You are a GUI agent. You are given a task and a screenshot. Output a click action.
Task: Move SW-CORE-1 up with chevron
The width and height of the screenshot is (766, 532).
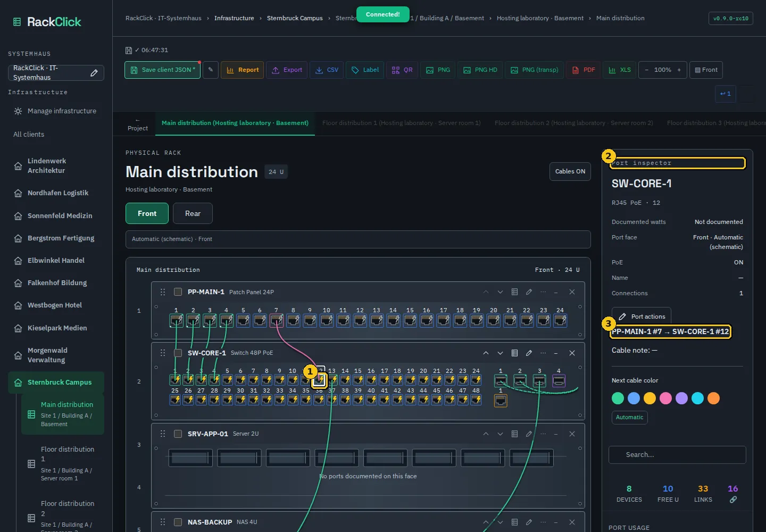(486, 353)
